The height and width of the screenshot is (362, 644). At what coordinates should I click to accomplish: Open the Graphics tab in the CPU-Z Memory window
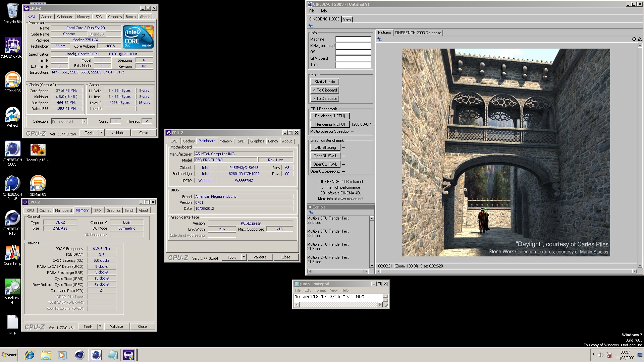(x=114, y=210)
